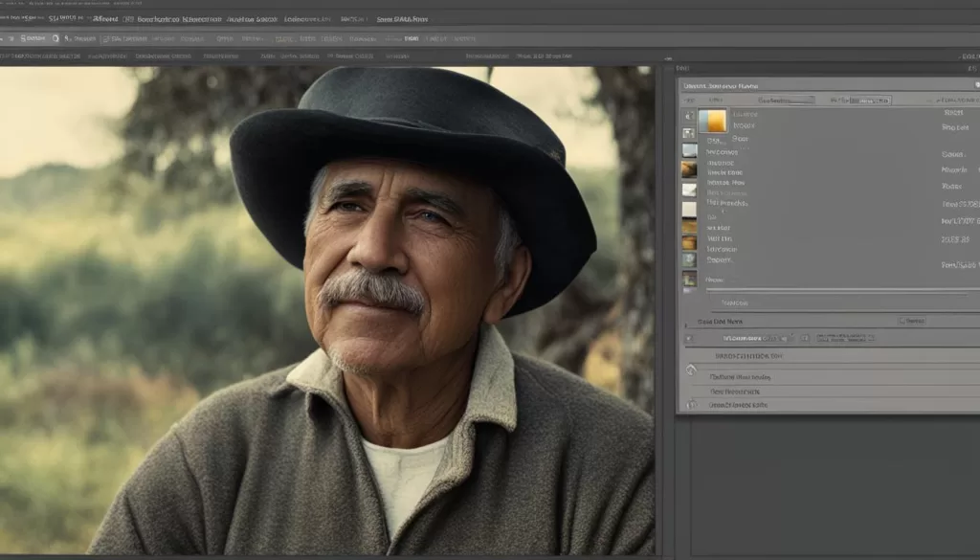Toggle the checkbox in the options bar
980x560 pixels.
105,39
